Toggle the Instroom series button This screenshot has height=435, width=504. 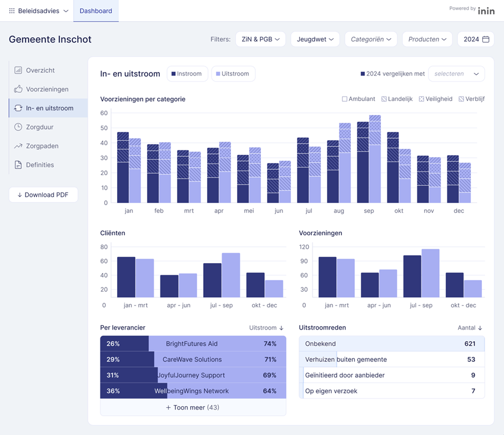point(188,74)
